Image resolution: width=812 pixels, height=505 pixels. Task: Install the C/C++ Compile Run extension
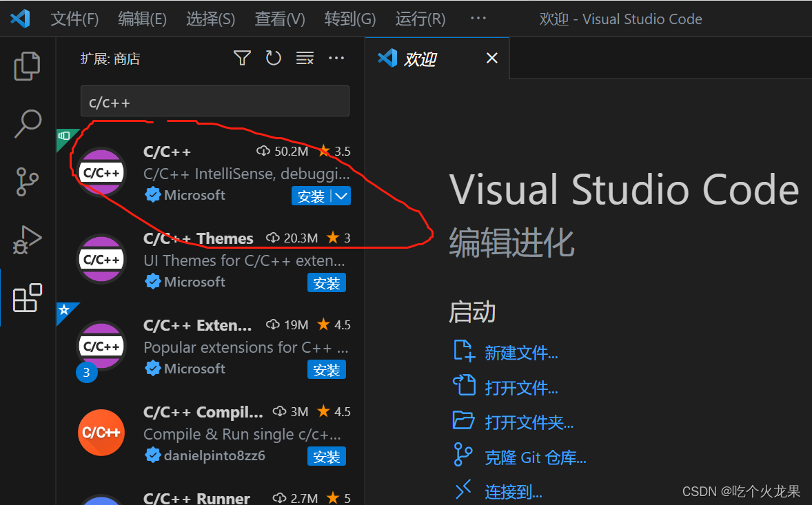coord(327,457)
